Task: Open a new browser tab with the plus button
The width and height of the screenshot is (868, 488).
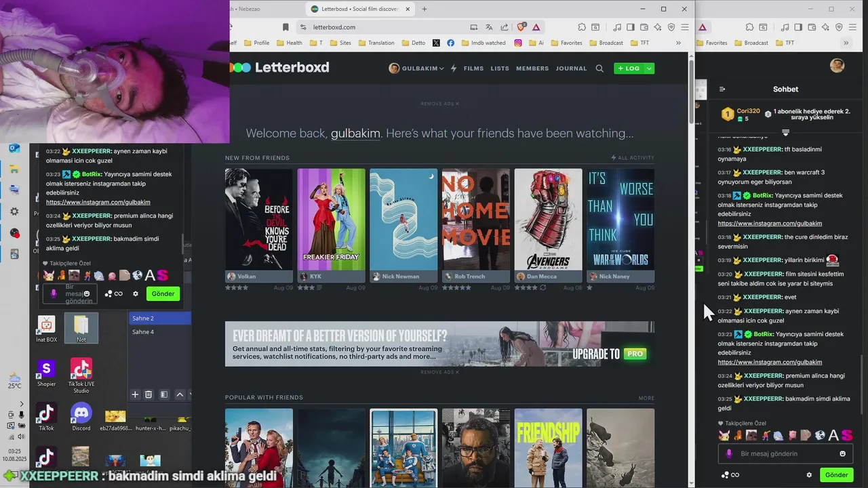Action: [x=425, y=9]
